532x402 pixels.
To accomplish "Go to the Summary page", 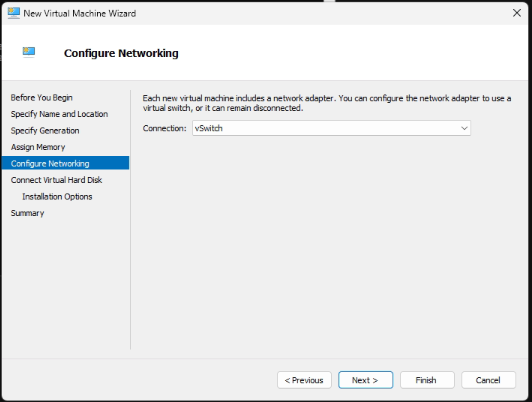I will click(27, 213).
